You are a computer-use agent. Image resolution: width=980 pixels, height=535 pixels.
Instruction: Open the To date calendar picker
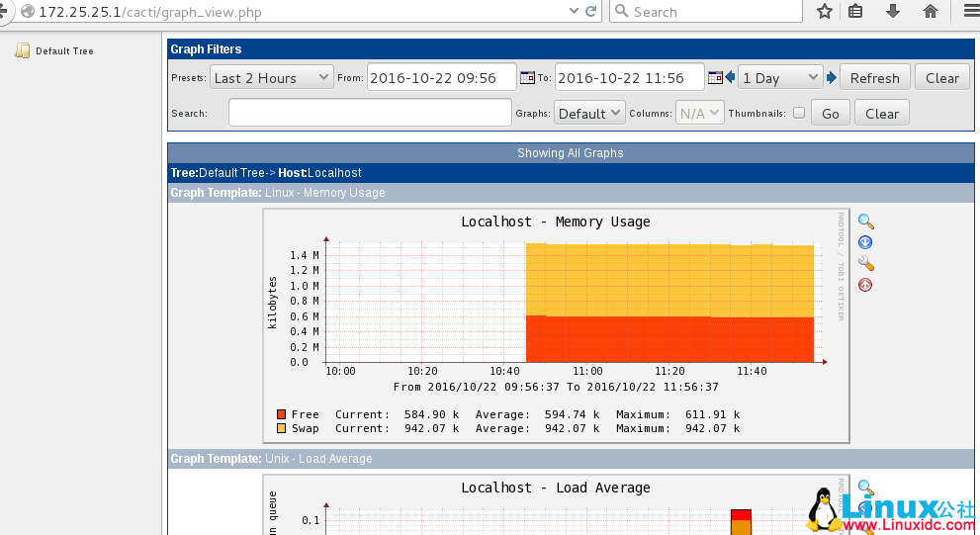click(x=715, y=77)
